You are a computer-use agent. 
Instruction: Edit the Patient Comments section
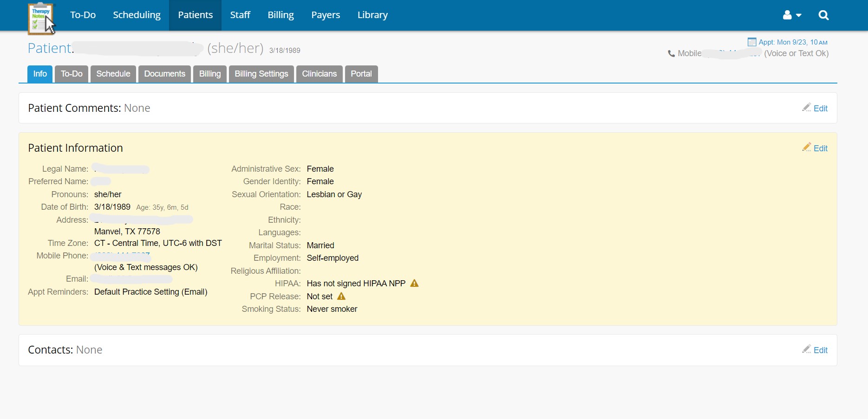point(820,109)
